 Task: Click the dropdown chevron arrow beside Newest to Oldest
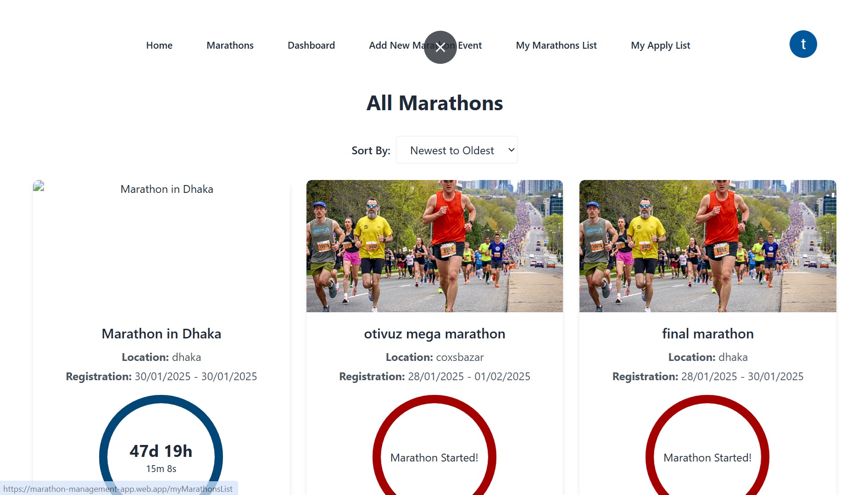pyautogui.click(x=511, y=150)
